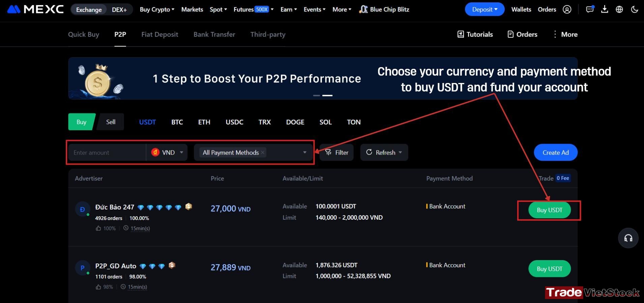Screen dimensions: 644x303
Task: Click the clock icon in Đức Bảo 247's row
Action: coord(126,228)
